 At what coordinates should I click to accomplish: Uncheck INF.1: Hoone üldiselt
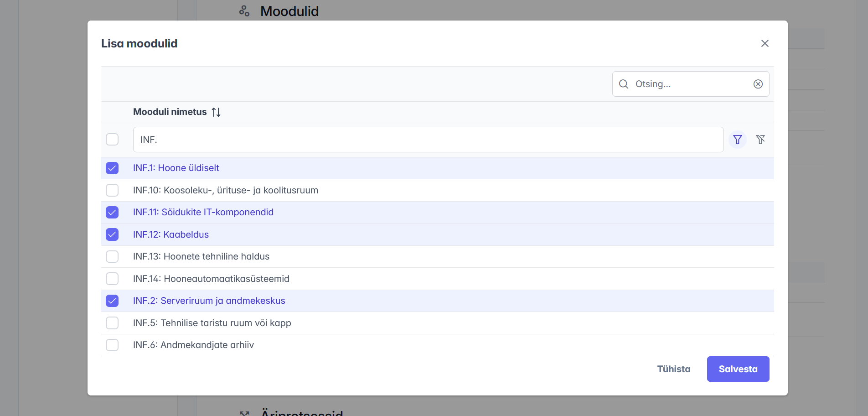point(112,168)
